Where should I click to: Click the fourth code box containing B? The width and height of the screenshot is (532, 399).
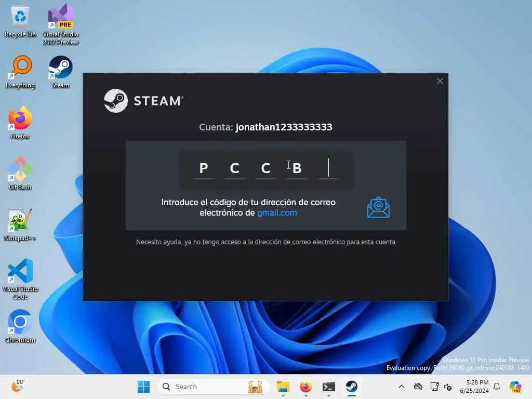click(x=297, y=168)
